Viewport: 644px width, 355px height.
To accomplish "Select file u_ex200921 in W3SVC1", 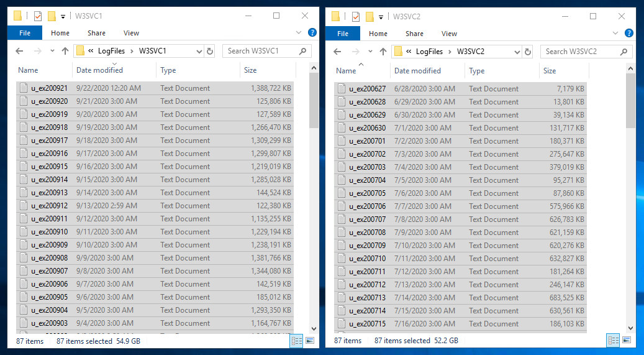I will tap(155, 88).
